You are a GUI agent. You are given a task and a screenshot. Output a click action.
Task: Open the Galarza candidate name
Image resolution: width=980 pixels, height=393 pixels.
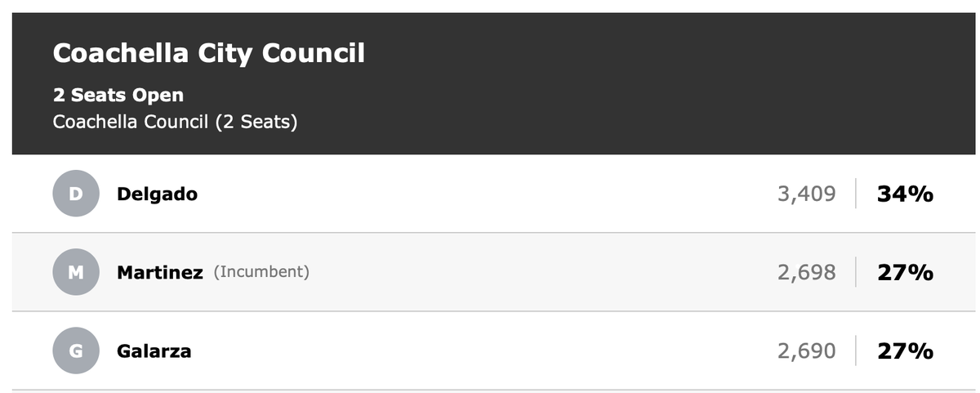click(x=154, y=351)
